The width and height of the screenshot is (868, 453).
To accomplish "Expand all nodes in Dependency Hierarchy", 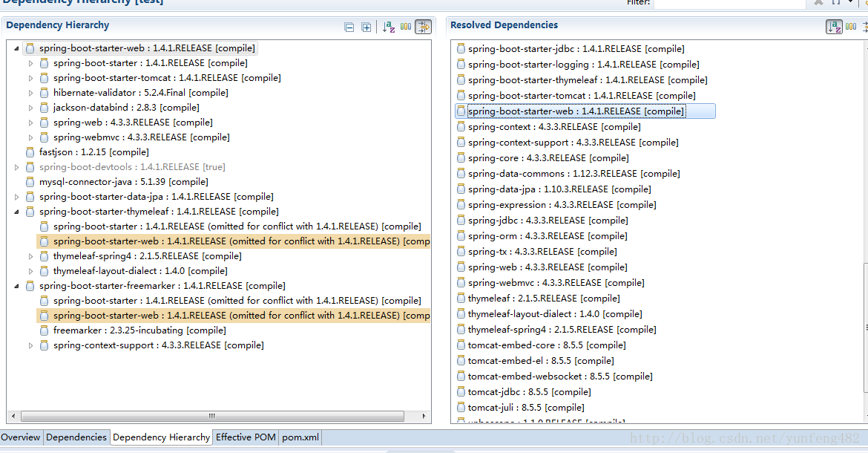I will 366,27.
